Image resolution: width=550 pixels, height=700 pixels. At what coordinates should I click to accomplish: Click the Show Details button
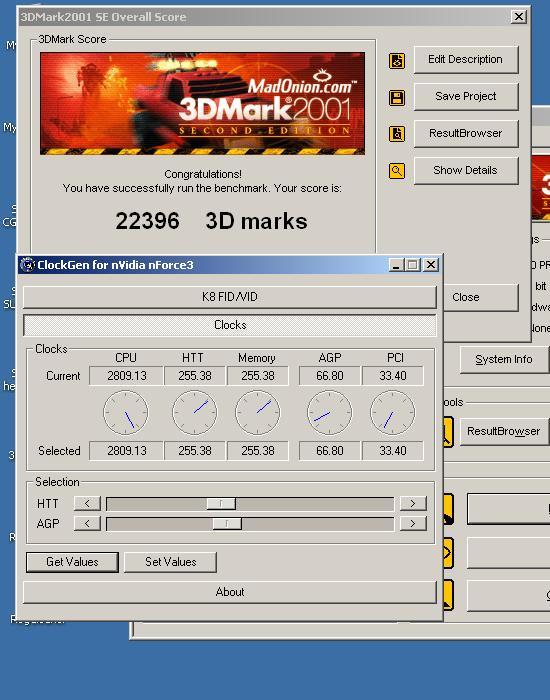[x=466, y=171]
